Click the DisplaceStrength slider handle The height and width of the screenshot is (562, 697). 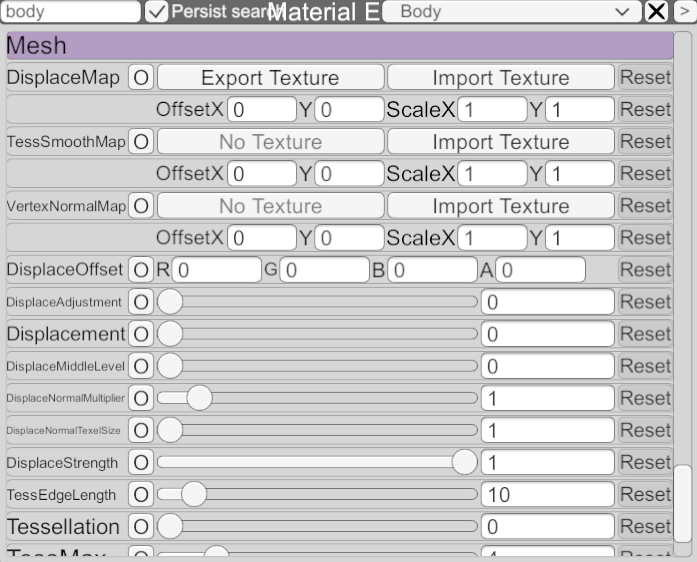[x=464, y=462]
